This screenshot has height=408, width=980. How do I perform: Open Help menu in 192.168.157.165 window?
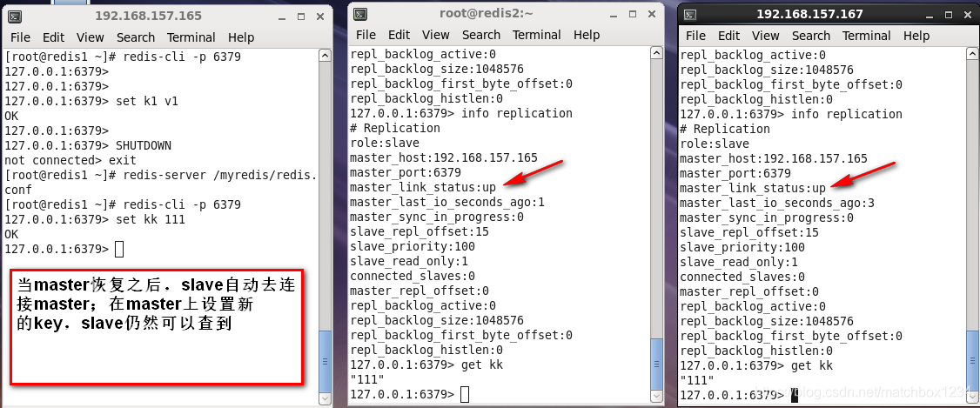click(240, 37)
